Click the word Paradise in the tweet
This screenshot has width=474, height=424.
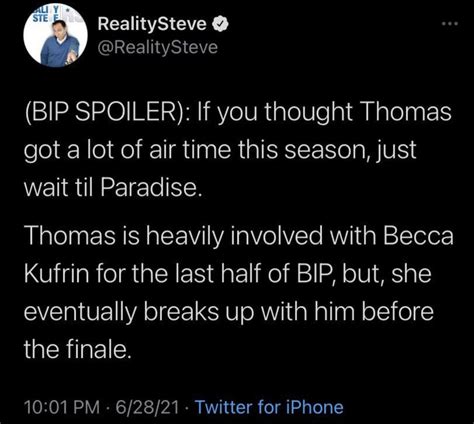click(x=151, y=188)
